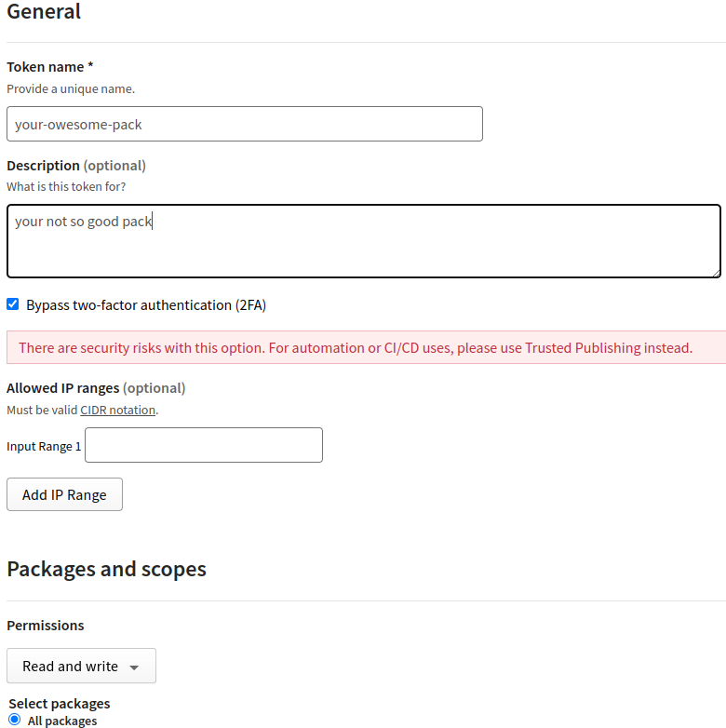Click the caret arrow beside Read and write
The height and width of the screenshot is (728, 726).
[135, 667]
